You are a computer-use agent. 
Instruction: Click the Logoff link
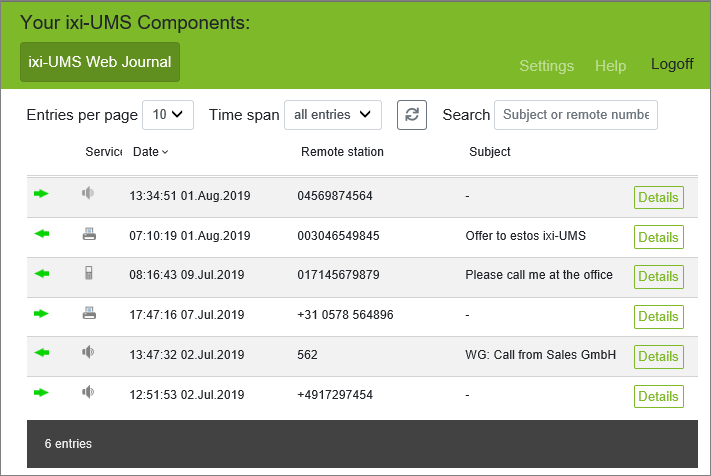672,64
